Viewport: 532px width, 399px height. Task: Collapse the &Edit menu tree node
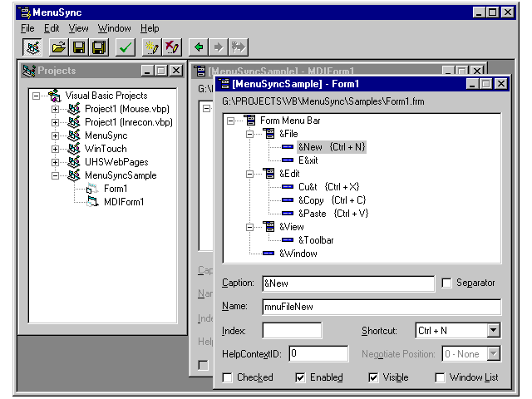(249, 173)
